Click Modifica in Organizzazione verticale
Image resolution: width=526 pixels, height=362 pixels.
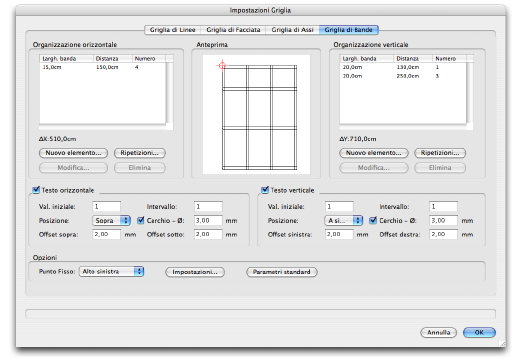click(x=374, y=167)
